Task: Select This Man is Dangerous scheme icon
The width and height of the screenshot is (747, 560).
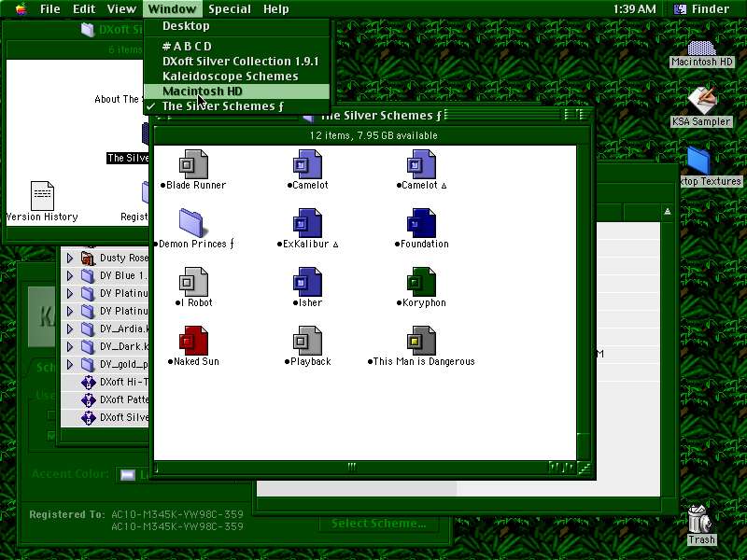Action: click(x=421, y=341)
